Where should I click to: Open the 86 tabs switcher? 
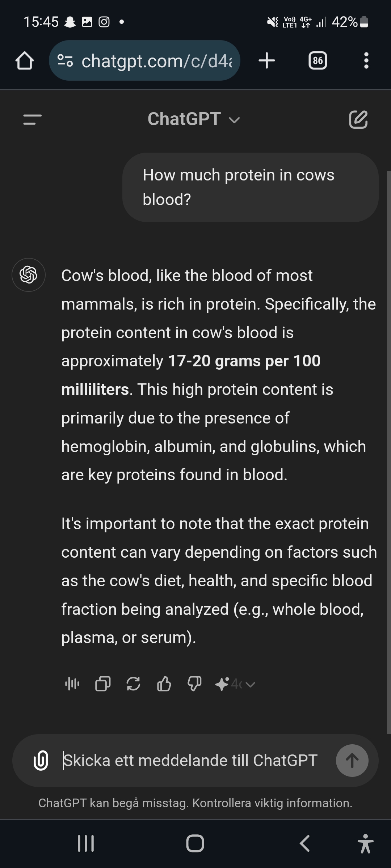(318, 60)
